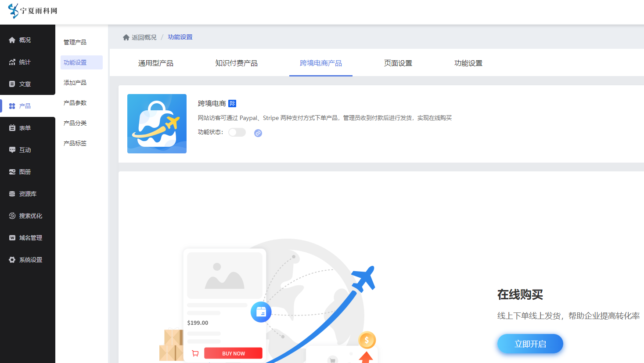This screenshot has width=644, height=363.
Task: Open 搜索优化 in the sidebar
Action: coord(28,216)
